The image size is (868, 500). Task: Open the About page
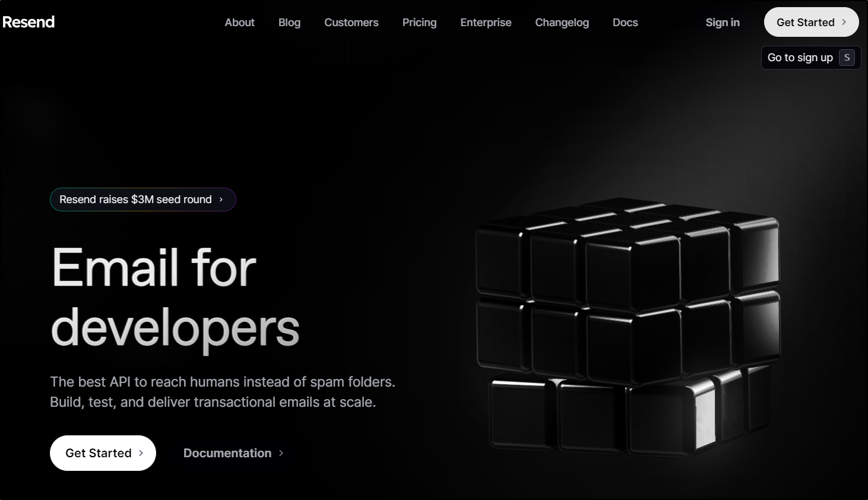(239, 23)
